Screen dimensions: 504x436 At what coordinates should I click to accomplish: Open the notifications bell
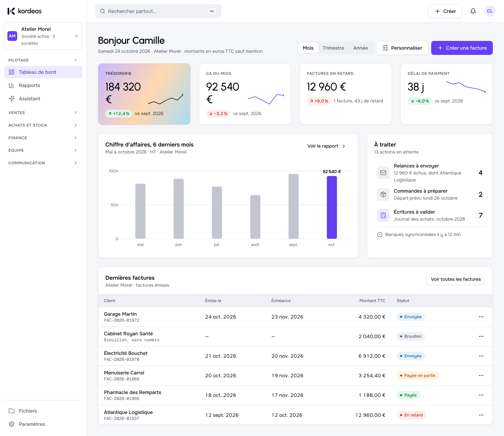click(x=473, y=11)
